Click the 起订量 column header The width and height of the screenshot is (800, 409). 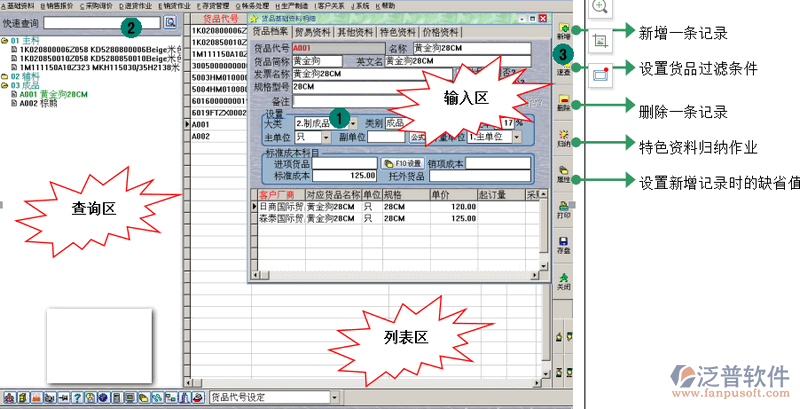[x=502, y=195]
